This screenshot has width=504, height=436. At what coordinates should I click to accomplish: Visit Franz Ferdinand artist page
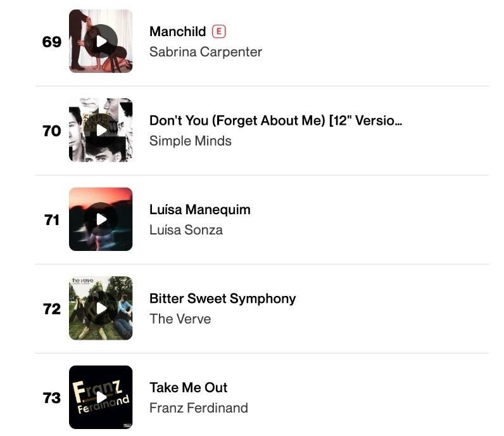point(198,408)
